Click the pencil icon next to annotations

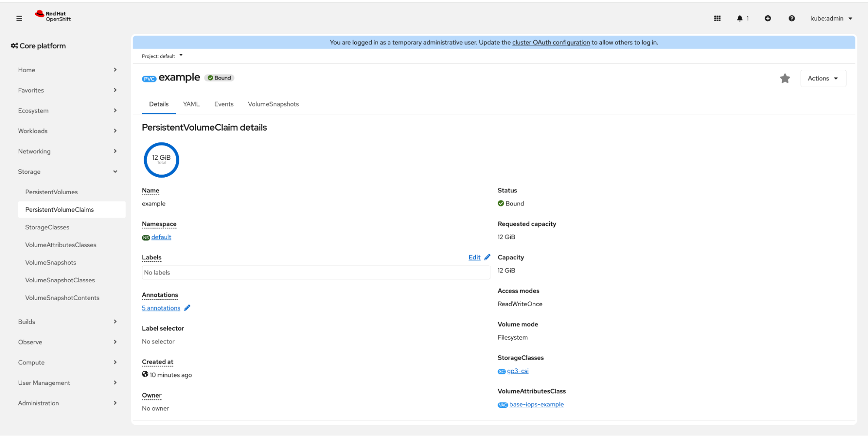tap(187, 308)
